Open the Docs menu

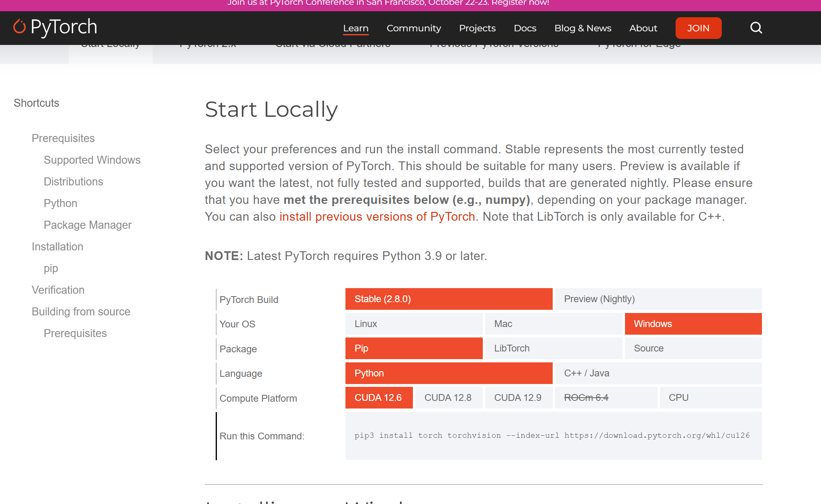(525, 28)
